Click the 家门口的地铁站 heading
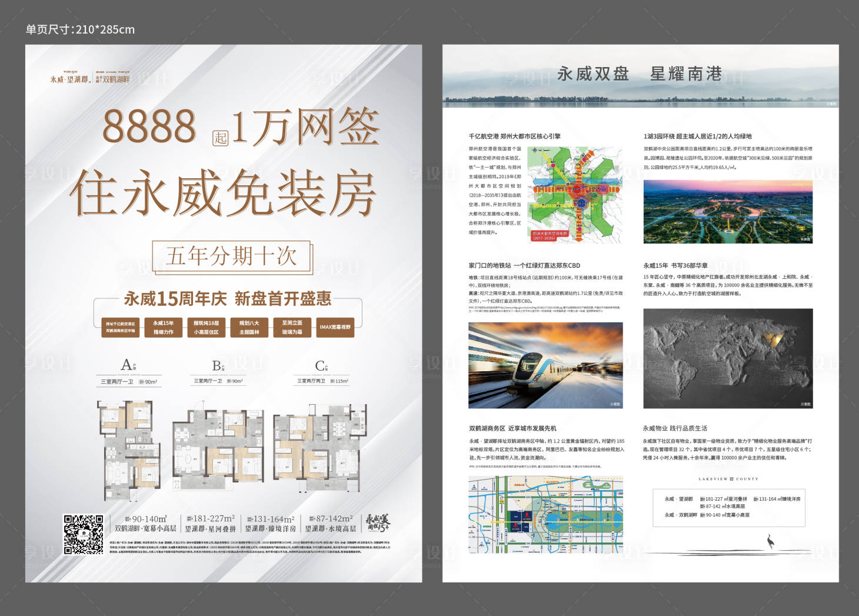This screenshot has height=616, width=859. pos(524,265)
